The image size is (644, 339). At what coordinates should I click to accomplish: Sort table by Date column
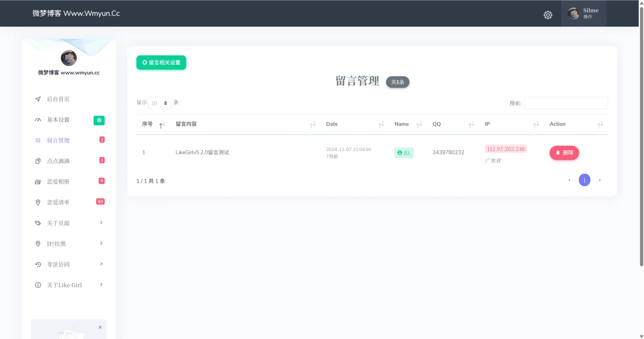[355, 124]
